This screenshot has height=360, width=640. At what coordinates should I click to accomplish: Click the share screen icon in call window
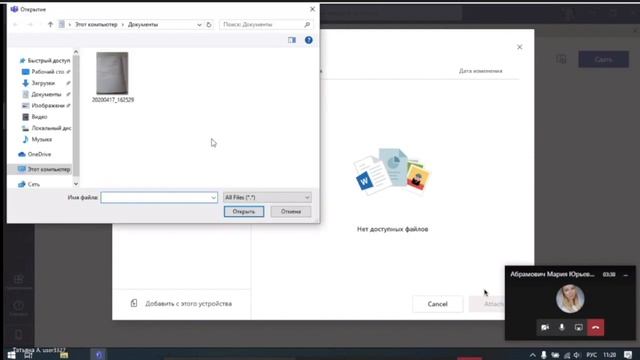579,327
